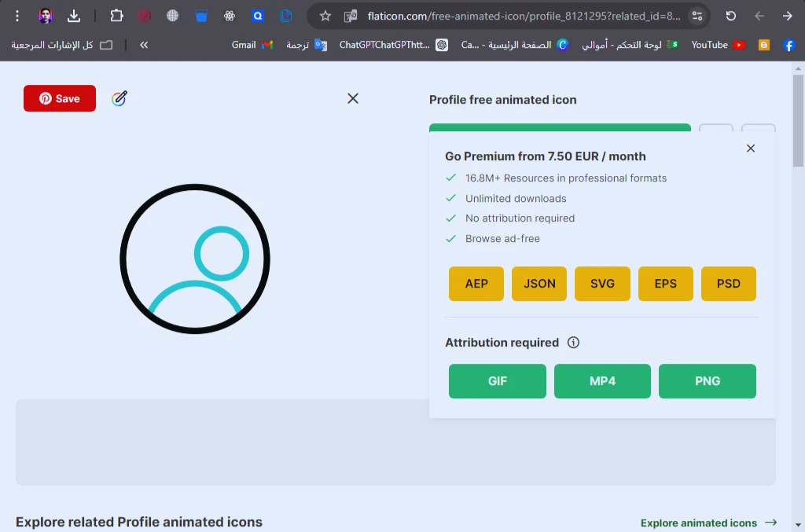This screenshot has width=805, height=532.
Task: Click the 'No attribution required' text
Action: 520,218
